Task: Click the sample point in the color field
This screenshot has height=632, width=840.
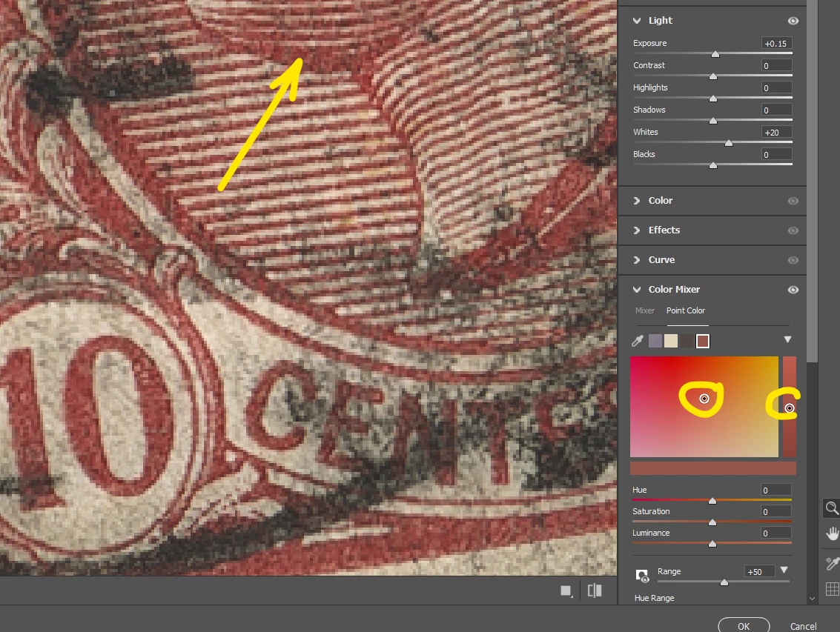Action: pos(704,399)
